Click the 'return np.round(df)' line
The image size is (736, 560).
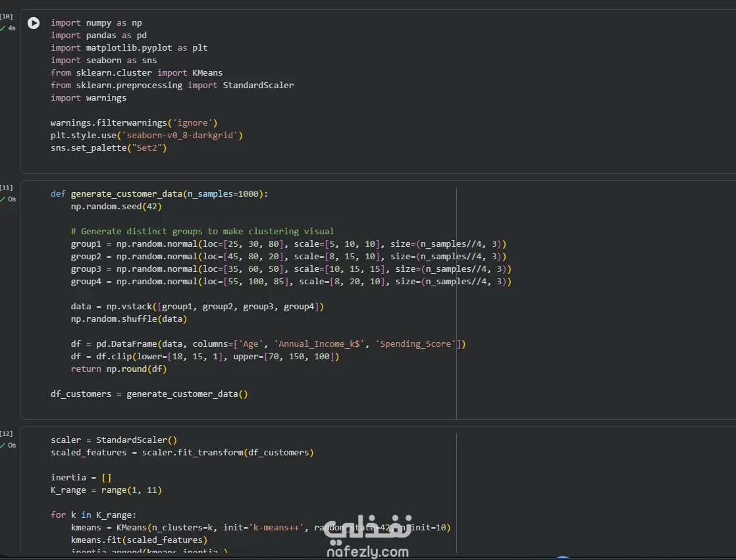(x=118, y=369)
